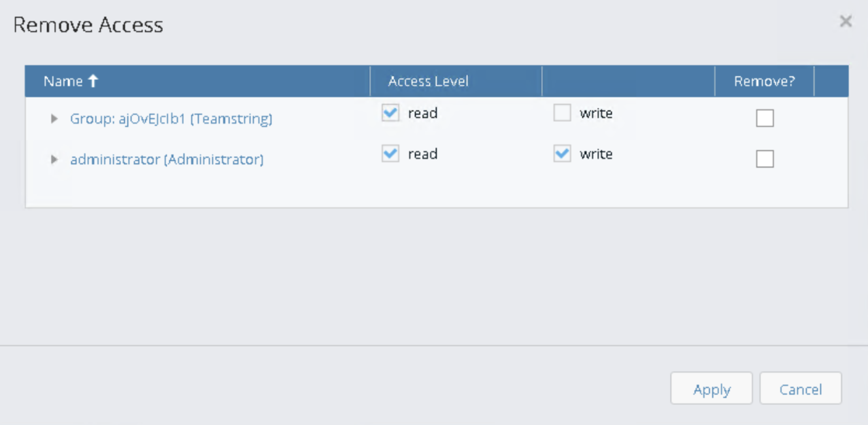Open the administrator (Administrator) link
Screen dimensions: 868x425
[x=167, y=160]
